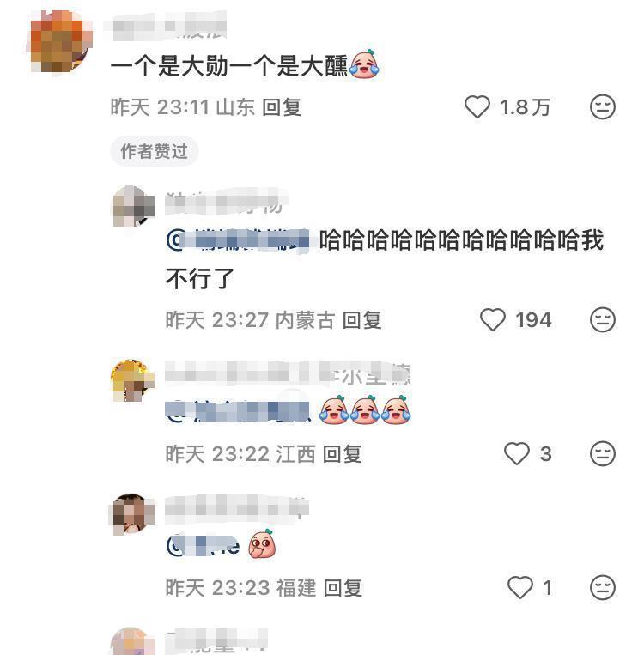
Task: Reply to the 福建 comment at 23:23
Action: click(343, 588)
